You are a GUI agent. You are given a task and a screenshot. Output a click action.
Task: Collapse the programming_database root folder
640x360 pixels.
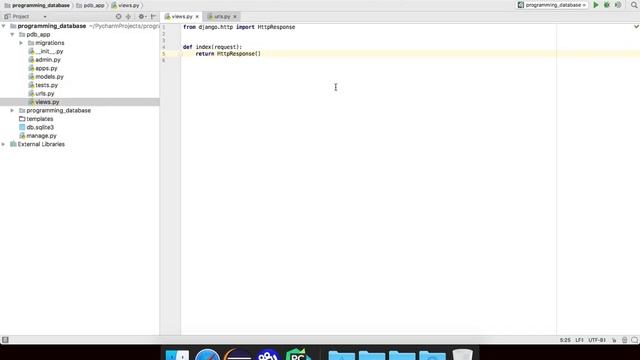(4, 26)
